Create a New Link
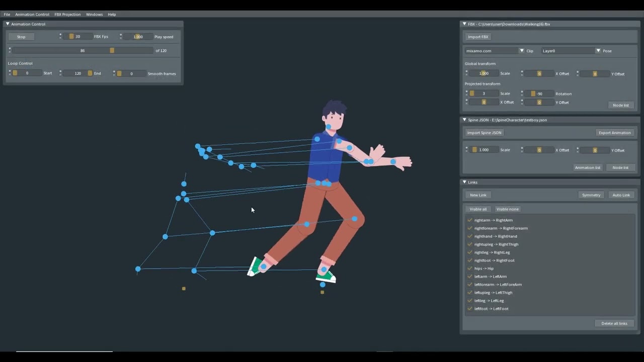Viewport: 644px width, 362px height. point(478,195)
